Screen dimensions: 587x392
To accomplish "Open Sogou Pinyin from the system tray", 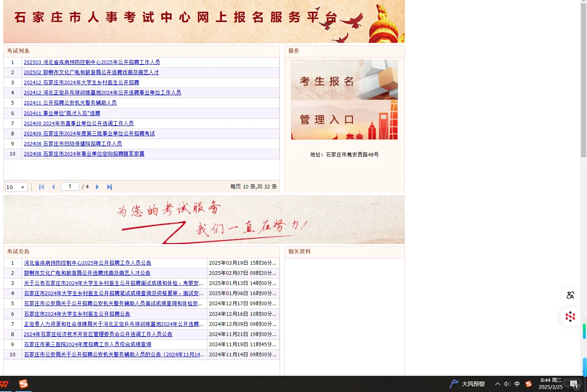I will tap(528, 384).
